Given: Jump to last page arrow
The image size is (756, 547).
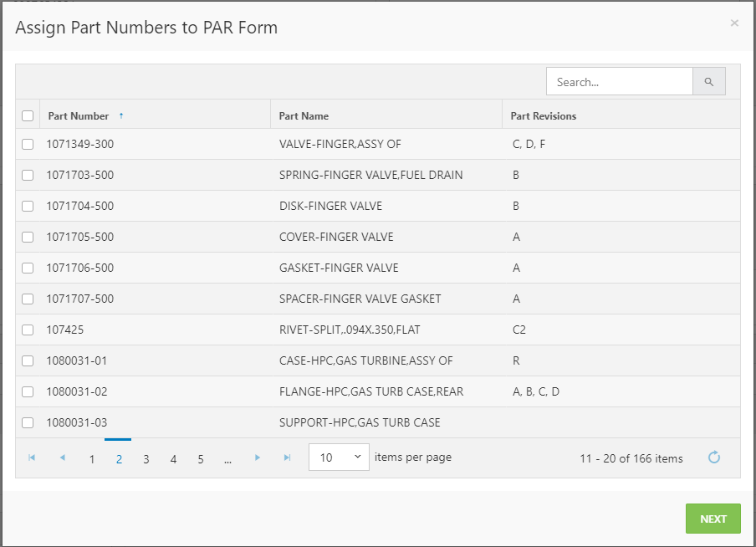Looking at the screenshot, I should click(288, 458).
